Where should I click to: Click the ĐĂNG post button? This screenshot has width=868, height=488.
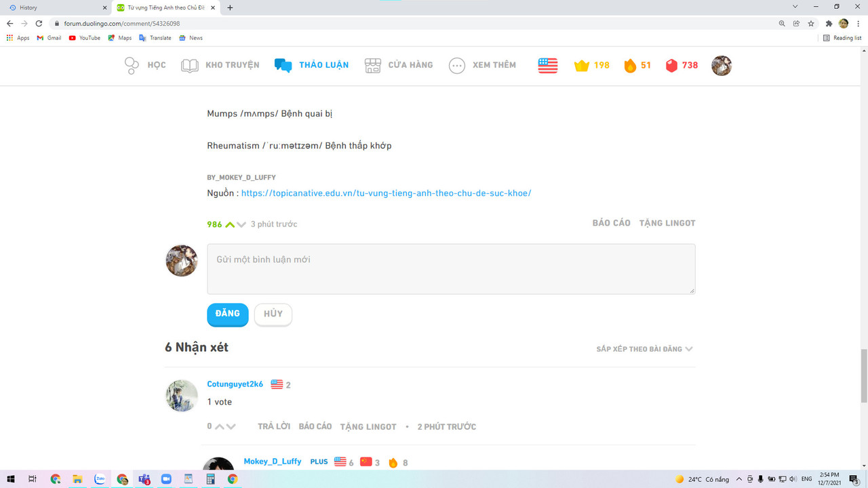(x=228, y=314)
